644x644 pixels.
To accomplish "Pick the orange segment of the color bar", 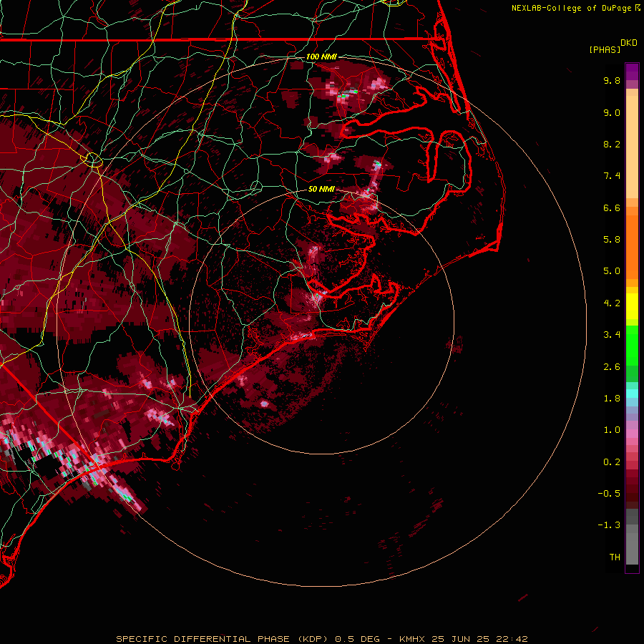I will pos(632,246).
